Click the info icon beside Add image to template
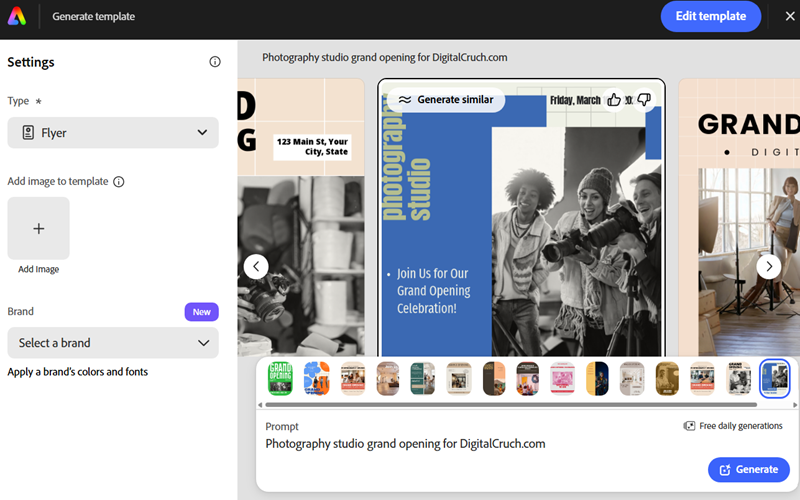Screen dimensions: 800x500 click(x=118, y=182)
